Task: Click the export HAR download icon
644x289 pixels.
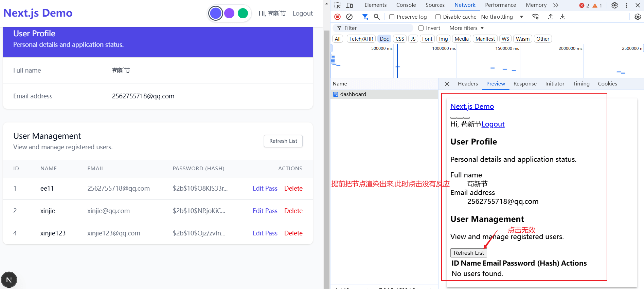Action: (562, 17)
